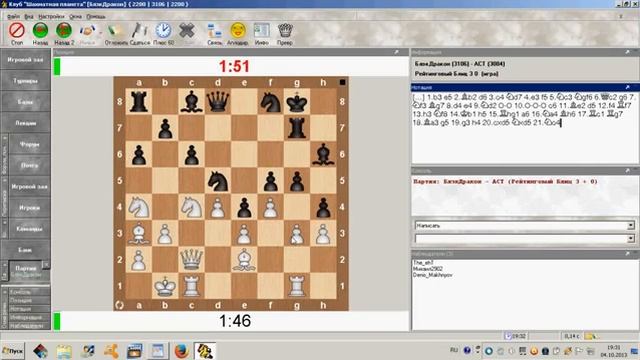Expand the Написать dropdown arrow
The width and height of the screenshot is (640, 360).
coord(631,225)
